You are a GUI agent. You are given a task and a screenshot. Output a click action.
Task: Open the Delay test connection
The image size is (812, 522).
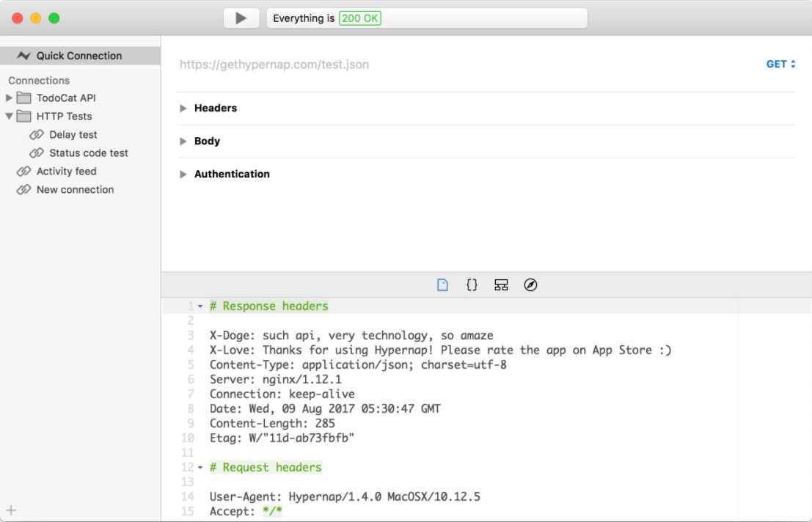click(x=73, y=134)
